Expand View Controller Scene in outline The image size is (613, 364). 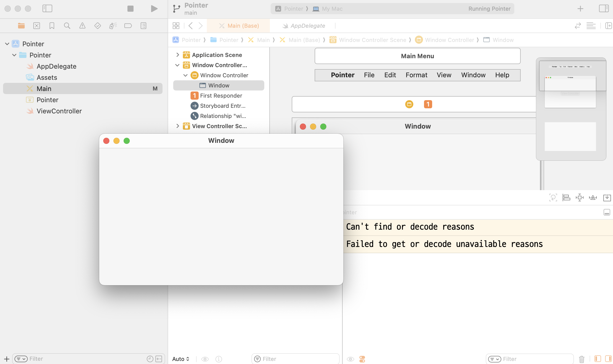click(178, 126)
